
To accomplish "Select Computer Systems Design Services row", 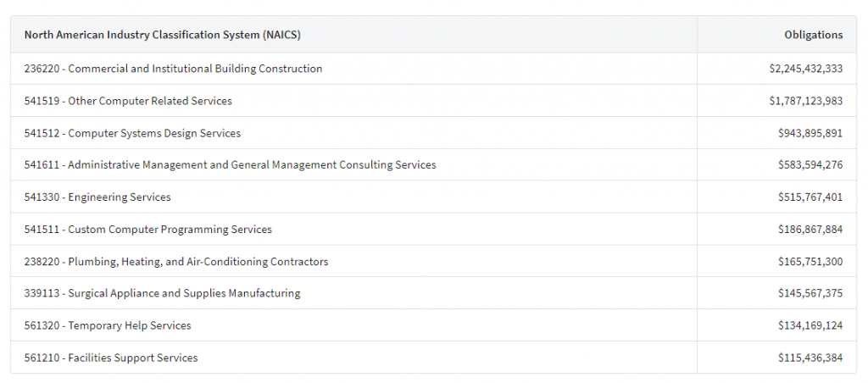I will click(132, 133).
